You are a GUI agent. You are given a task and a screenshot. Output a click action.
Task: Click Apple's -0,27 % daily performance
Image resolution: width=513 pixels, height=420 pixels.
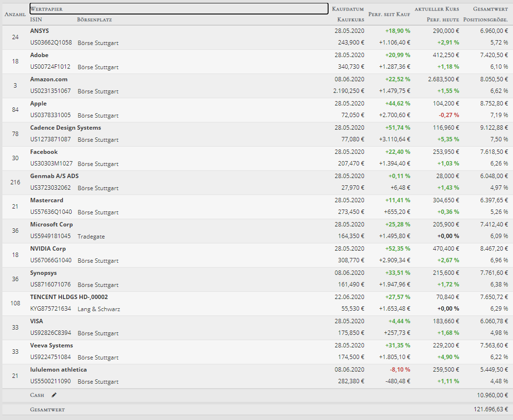tap(449, 115)
